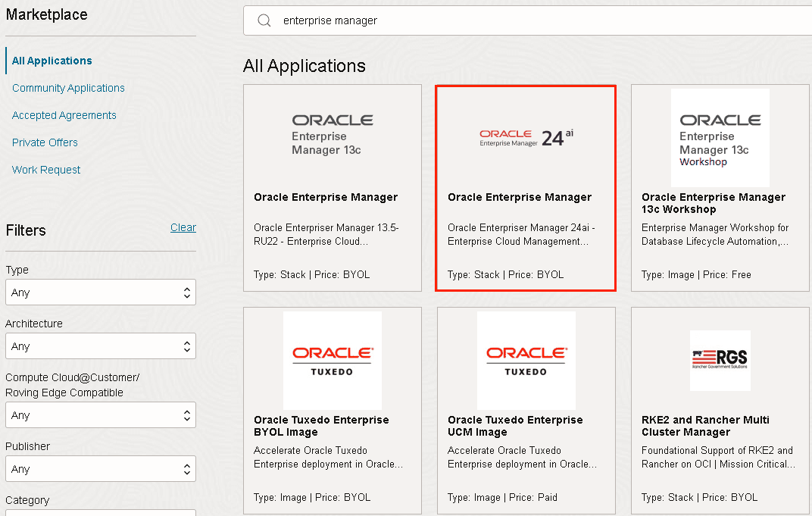
Task: Open Community Applications section
Action: [x=68, y=88]
